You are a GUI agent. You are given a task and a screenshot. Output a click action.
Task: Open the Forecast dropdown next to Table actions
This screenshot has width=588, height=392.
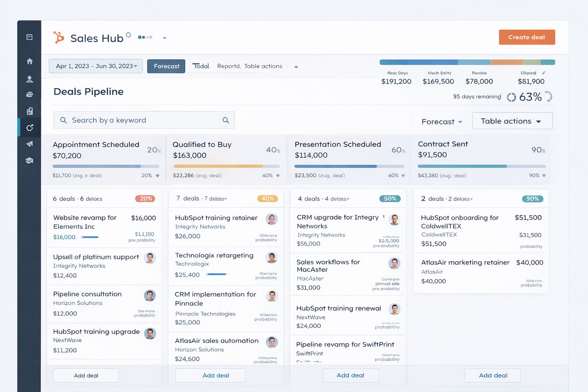pos(442,122)
